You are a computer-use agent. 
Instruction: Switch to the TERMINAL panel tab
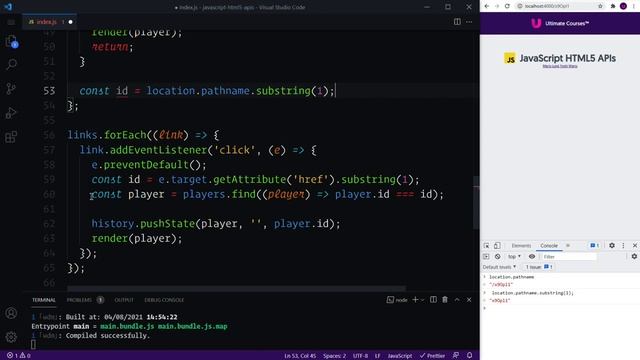pos(44,300)
